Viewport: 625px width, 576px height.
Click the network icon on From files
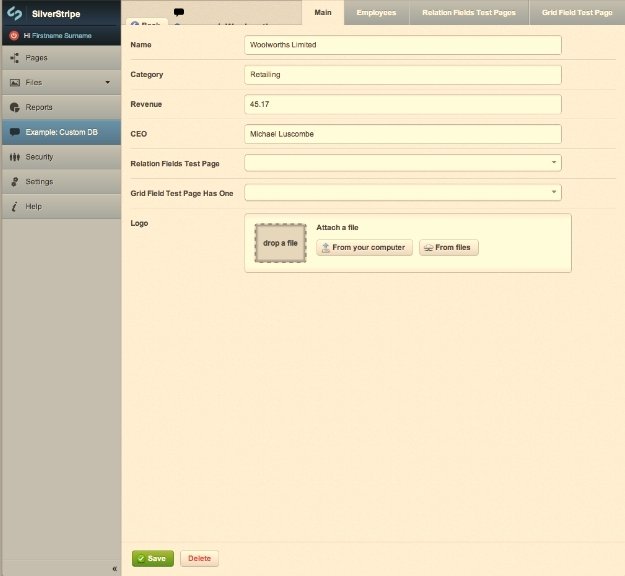(x=428, y=248)
